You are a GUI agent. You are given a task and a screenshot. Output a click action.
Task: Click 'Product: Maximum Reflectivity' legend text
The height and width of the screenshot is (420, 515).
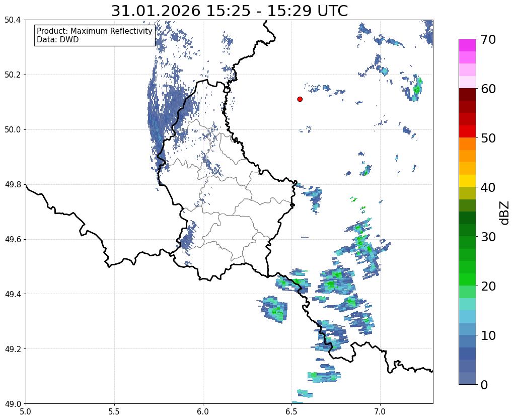pos(95,31)
